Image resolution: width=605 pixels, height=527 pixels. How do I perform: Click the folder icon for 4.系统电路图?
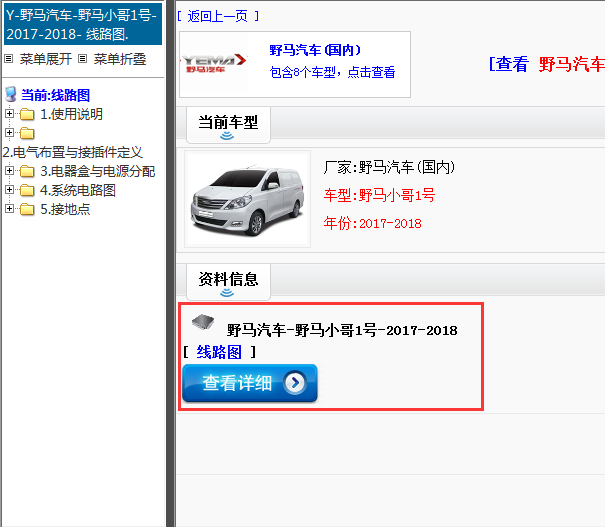27,190
